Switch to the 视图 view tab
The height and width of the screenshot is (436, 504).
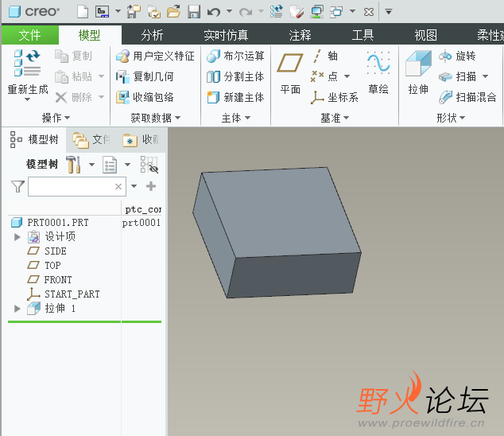point(425,35)
